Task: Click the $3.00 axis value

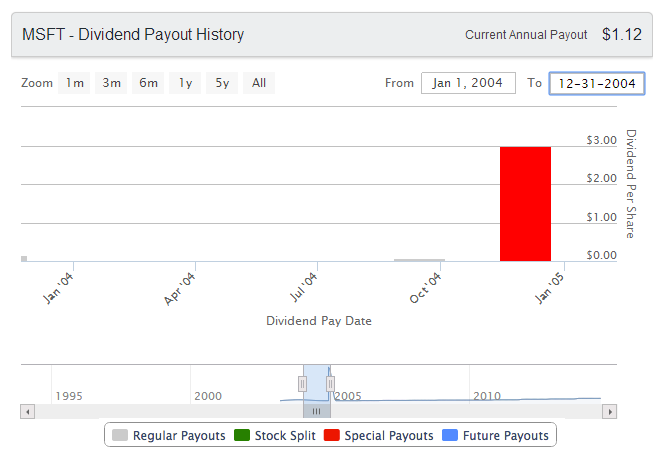Action: click(x=601, y=140)
